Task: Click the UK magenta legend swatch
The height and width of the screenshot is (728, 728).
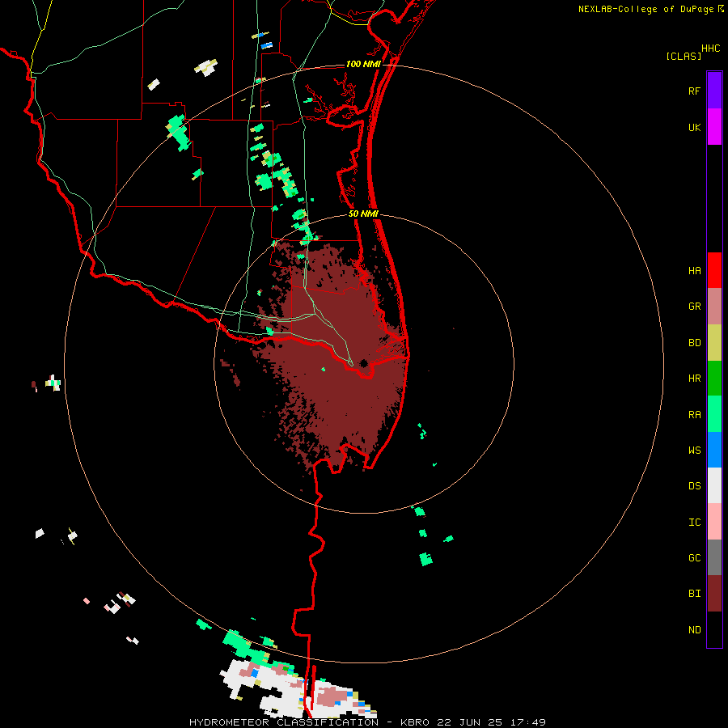Action: (x=714, y=127)
